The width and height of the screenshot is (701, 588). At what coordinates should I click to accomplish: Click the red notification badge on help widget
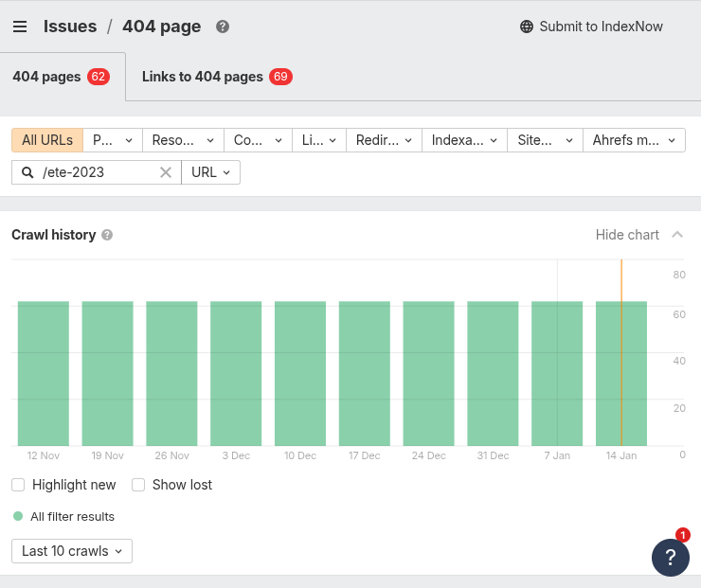[x=683, y=535]
